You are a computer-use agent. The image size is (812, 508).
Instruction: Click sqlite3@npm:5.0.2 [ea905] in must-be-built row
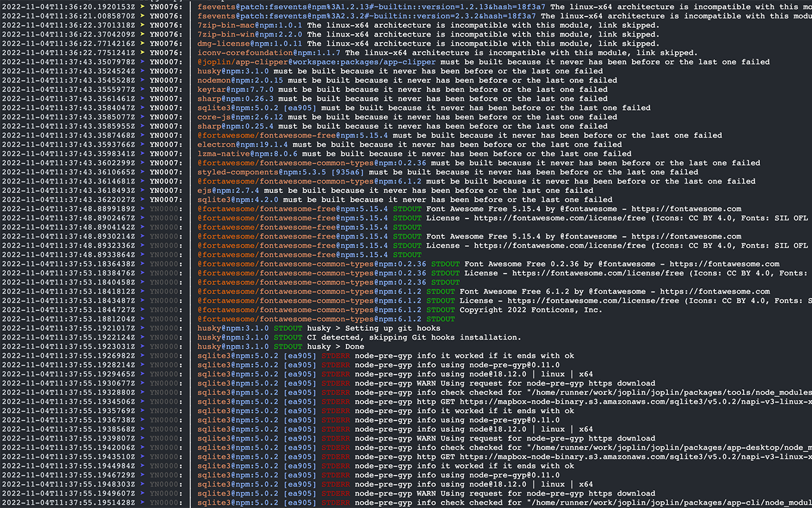coord(257,108)
